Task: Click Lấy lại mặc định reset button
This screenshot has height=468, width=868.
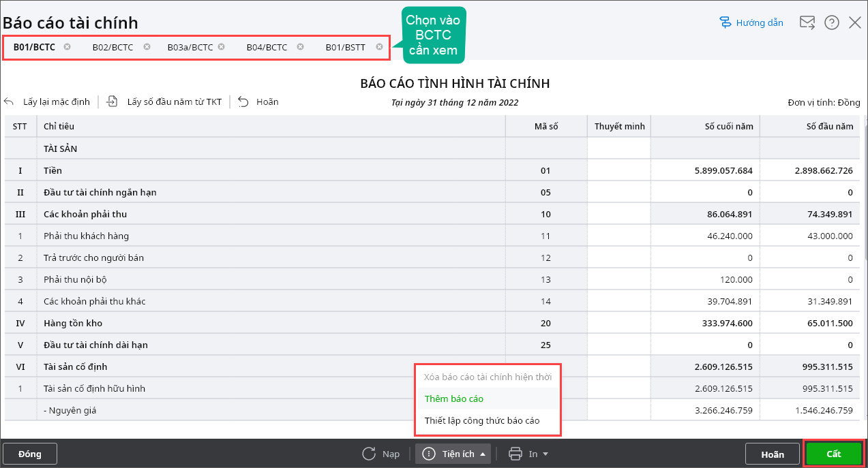Action: click(48, 102)
